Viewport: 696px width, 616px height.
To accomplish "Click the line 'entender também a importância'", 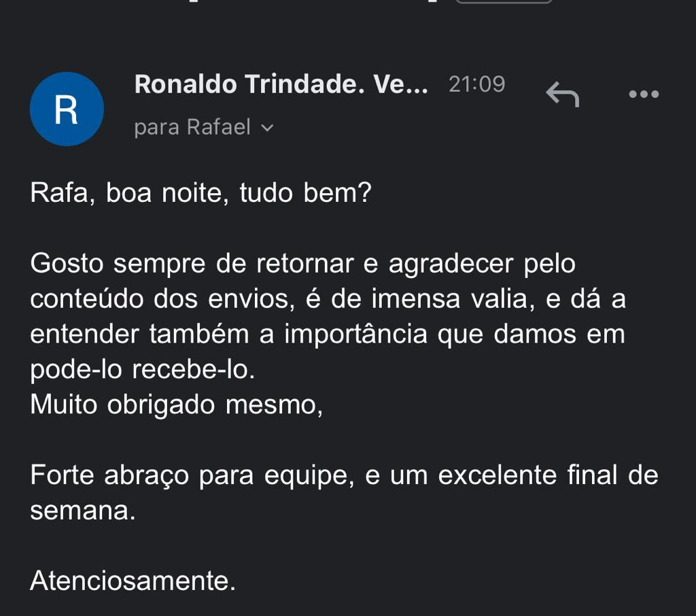I will tap(328, 334).
